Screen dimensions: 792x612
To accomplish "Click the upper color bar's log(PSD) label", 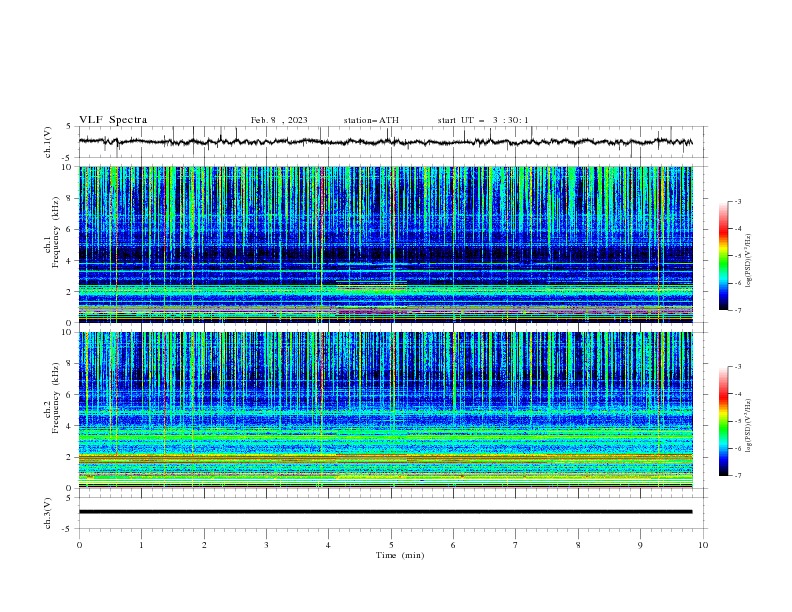I will (749, 261).
